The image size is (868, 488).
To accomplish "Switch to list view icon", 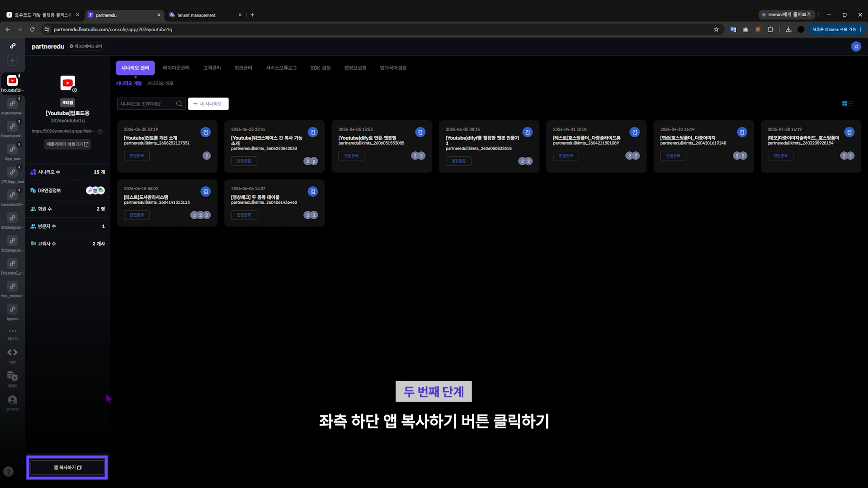I will [x=851, y=103].
